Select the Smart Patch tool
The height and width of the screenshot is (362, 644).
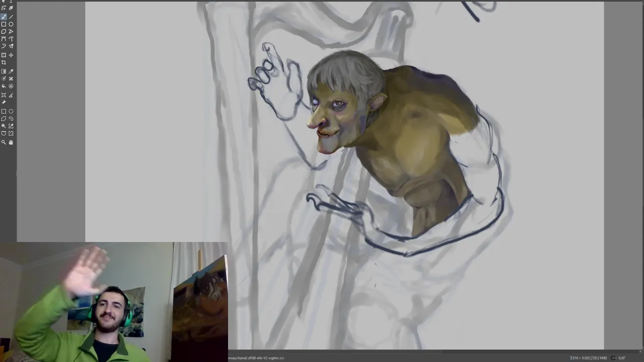coord(11,78)
